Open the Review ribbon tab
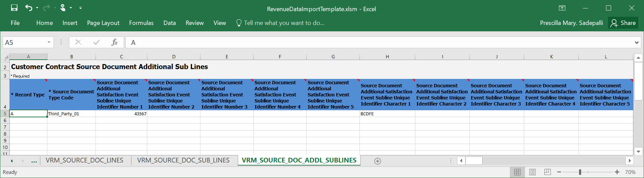The width and height of the screenshot is (644, 178). pyautogui.click(x=195, y=23)
